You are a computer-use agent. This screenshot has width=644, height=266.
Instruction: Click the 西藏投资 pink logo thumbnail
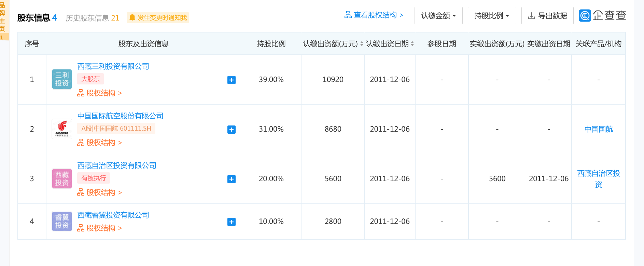(x=62, y=178)
